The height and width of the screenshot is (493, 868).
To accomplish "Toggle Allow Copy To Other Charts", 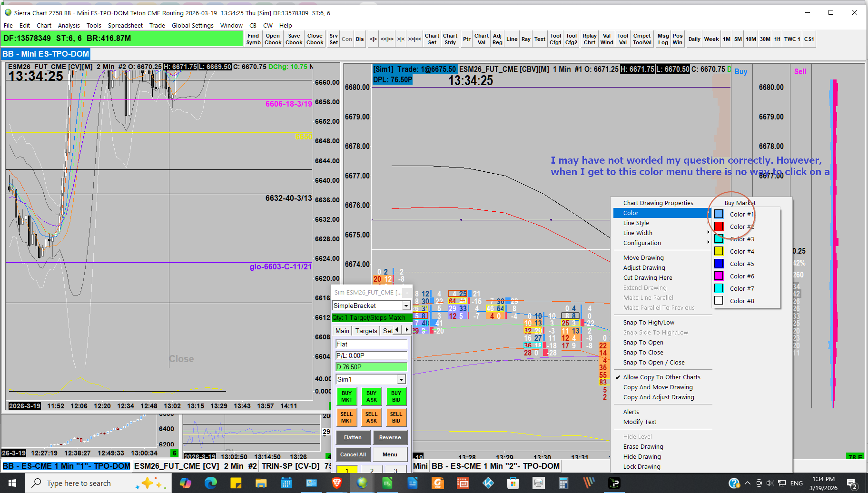I will 662,377.
